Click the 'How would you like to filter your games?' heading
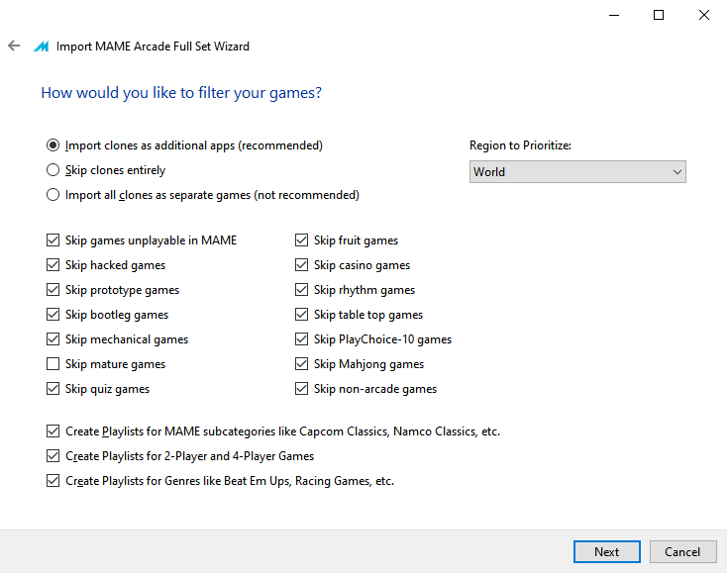The height and width of the screenshot is (574, 728). [181, 93]
